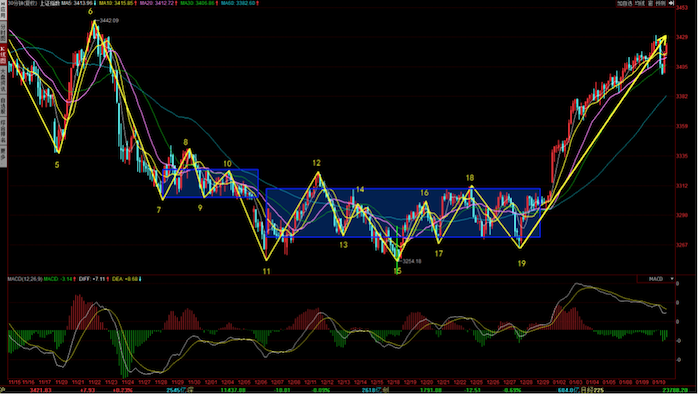Select the K线图 sidebar tab
Image resolution: width=700 pixels, height=397 pixels.
pyautogui.click(x=3, y=53)
